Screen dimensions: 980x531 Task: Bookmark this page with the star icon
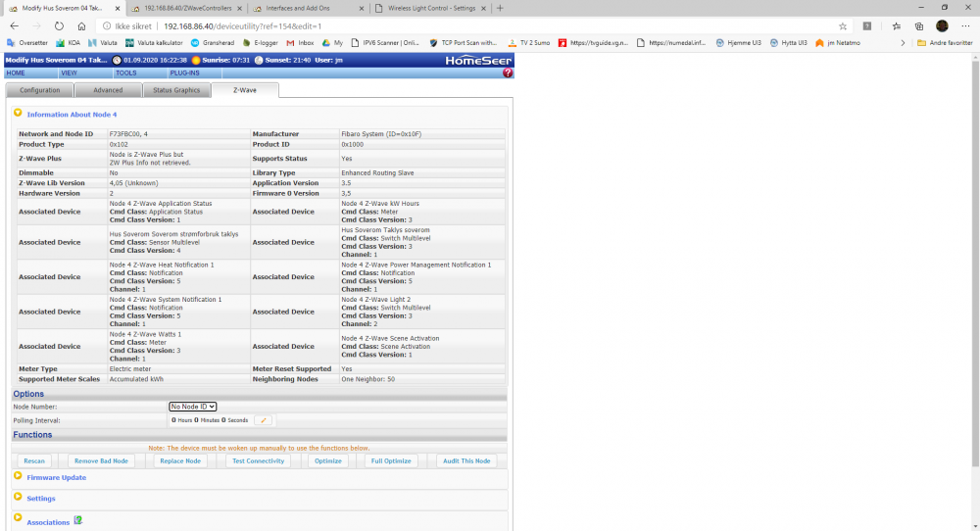click(843, 26)
